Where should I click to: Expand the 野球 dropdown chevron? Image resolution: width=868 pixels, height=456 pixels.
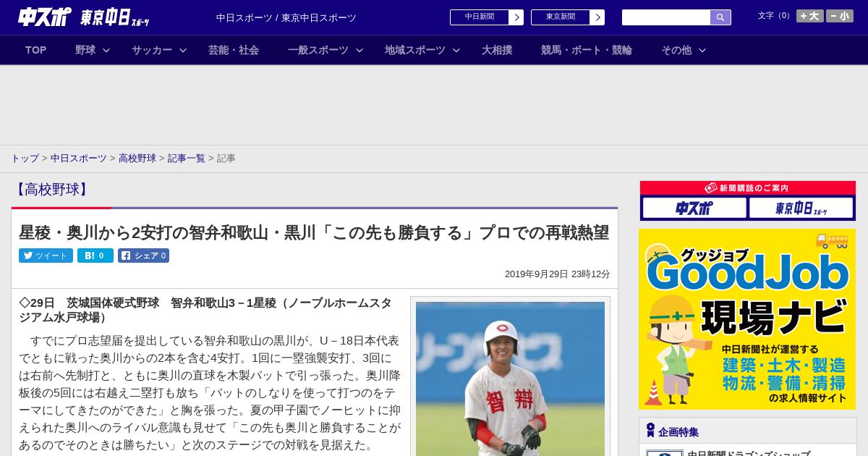[106, 50]
